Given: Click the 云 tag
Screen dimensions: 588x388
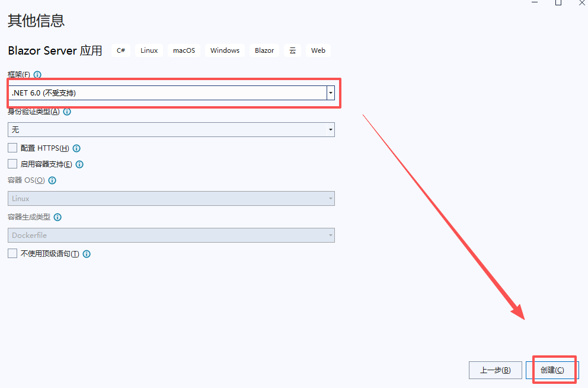Looking at the screenshot, I should click(x=292, y=50).
